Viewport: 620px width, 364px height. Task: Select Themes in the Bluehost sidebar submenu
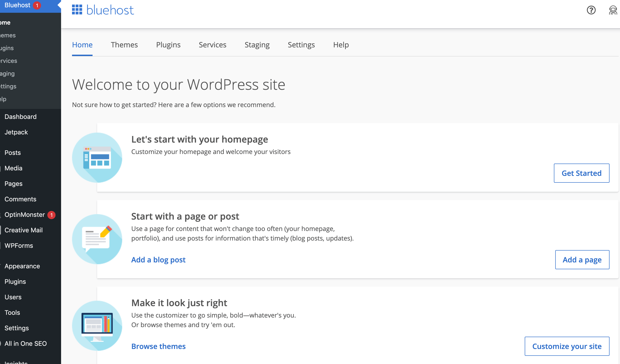[x=8, y=35]
